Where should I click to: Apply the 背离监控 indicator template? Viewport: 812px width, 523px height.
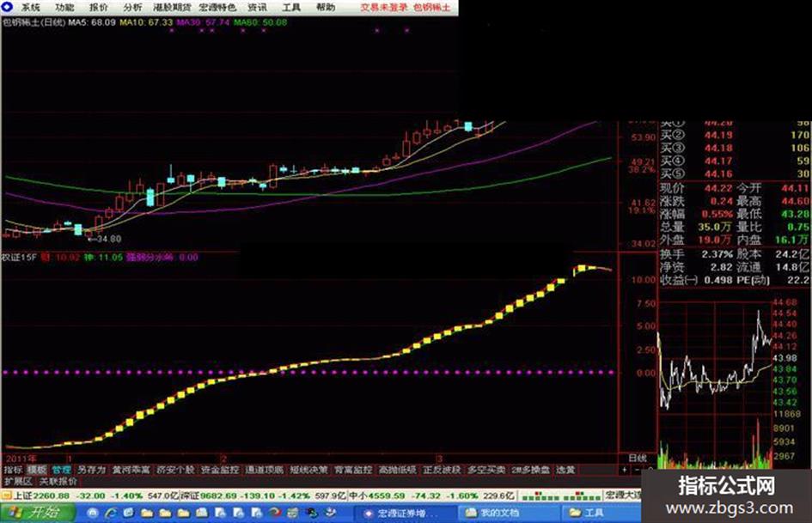pos(353,470)
